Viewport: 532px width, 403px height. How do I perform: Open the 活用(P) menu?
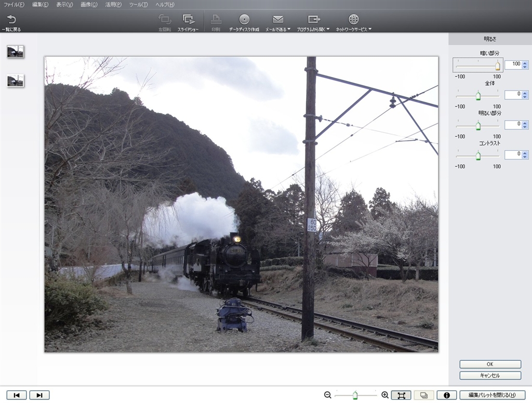113,4
